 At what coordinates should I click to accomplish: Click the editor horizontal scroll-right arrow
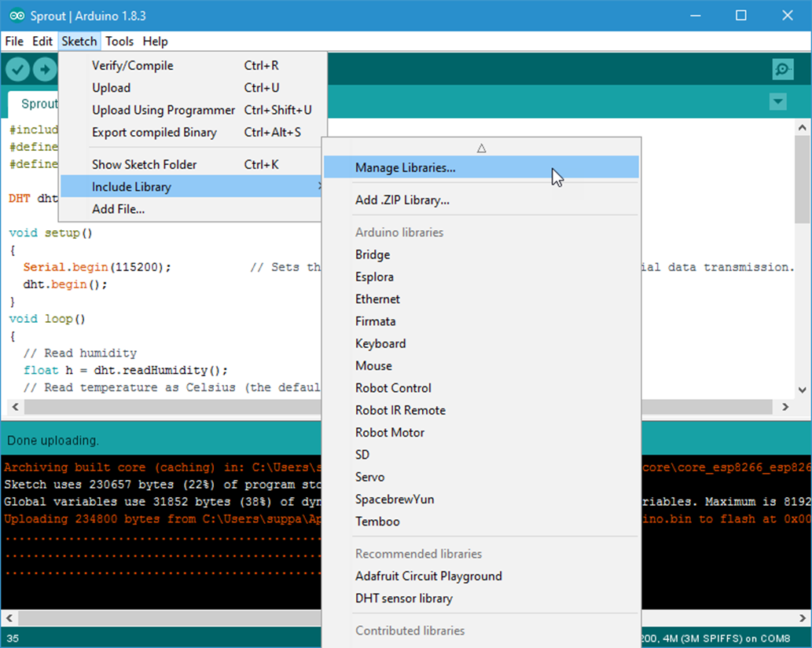pyautogui.click(x=785, y=407)
